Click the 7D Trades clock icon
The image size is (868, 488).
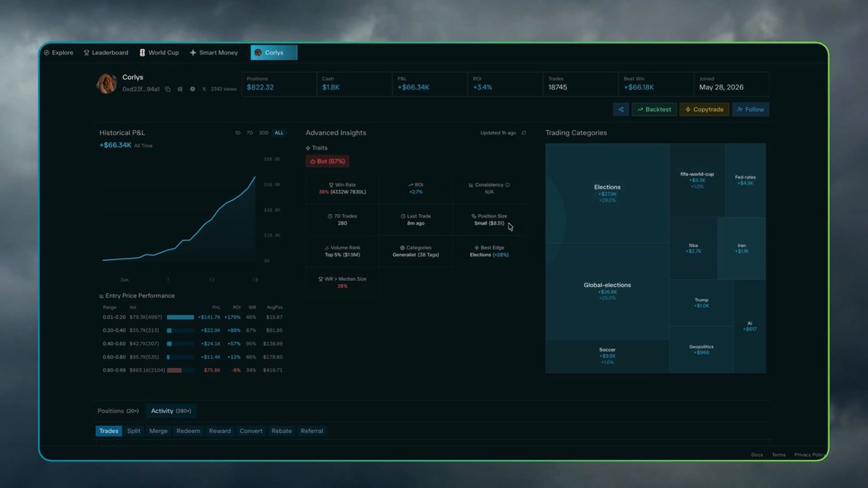pos(329,216)
